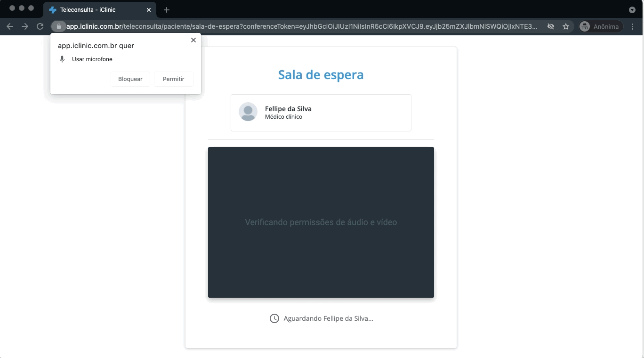Click the back navigation arrow
Viewport: 644px width, 358px height.
pyautogui.click(x=10, y=26)
